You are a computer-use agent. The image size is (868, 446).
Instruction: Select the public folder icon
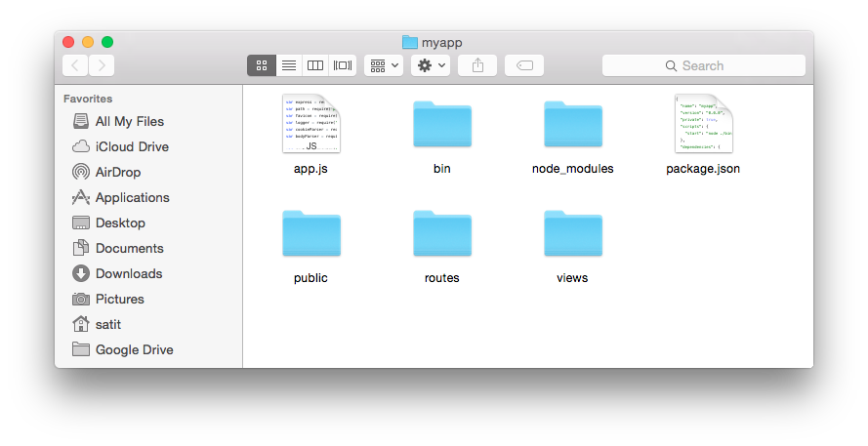pos(311,233)
